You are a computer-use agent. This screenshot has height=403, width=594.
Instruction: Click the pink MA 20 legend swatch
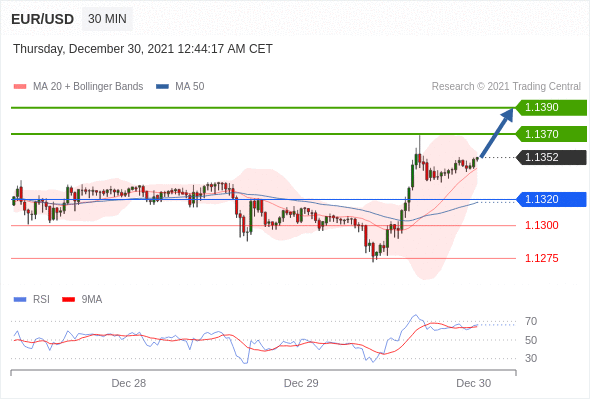click(x=20, y=86)
